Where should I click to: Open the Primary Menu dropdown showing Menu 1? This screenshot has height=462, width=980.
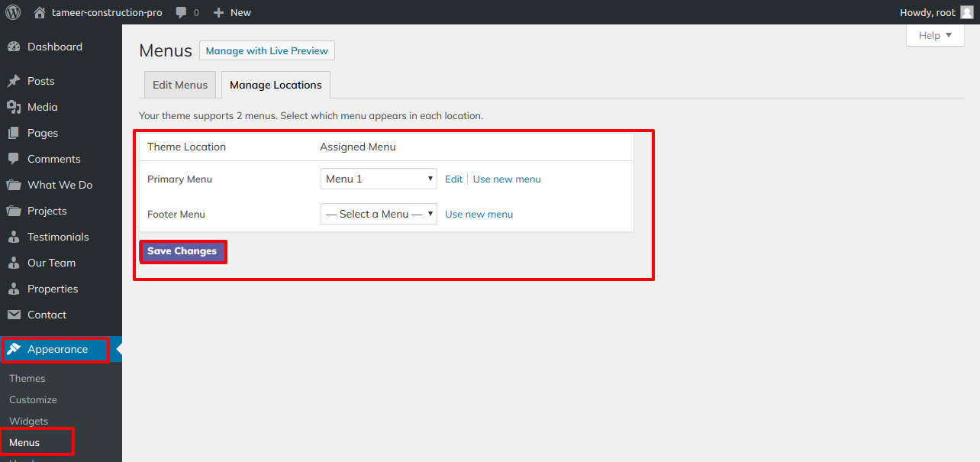click(x=379, y=179)
